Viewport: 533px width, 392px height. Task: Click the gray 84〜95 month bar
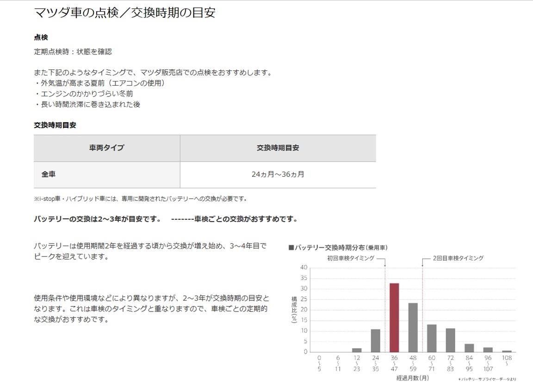coord(469,348)
